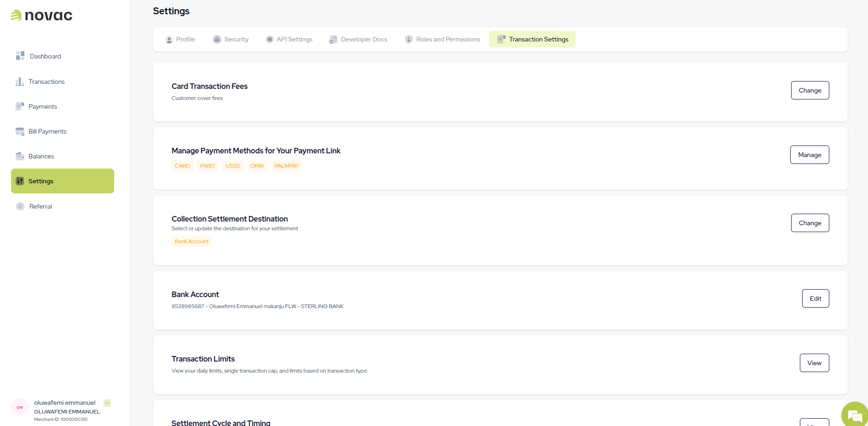Navigate to Balances via its sidebar icon
This screenshot has height=426, width=868.
tap(20, 156)
